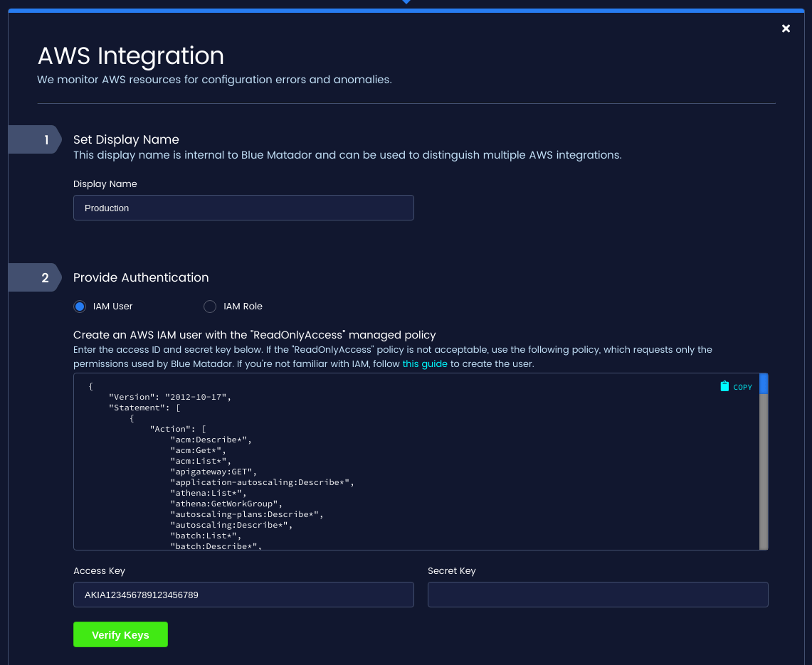Image resolution: width=812 pixels, height=665 pixels.
Task: Click the blue chevron at the top edge
Action: (406, 2)
